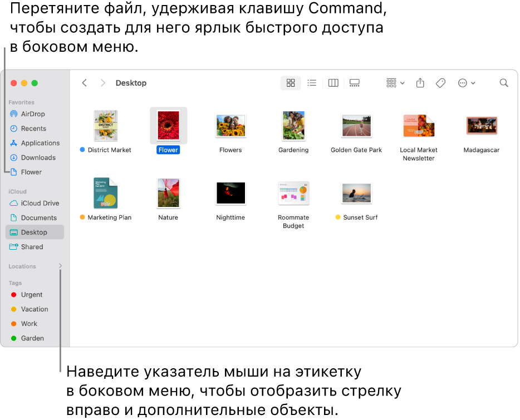The height and width of the screenshot is (420, 520).
Task: Select Desktop in the sidebar
Action: click(x=35, y=232)
